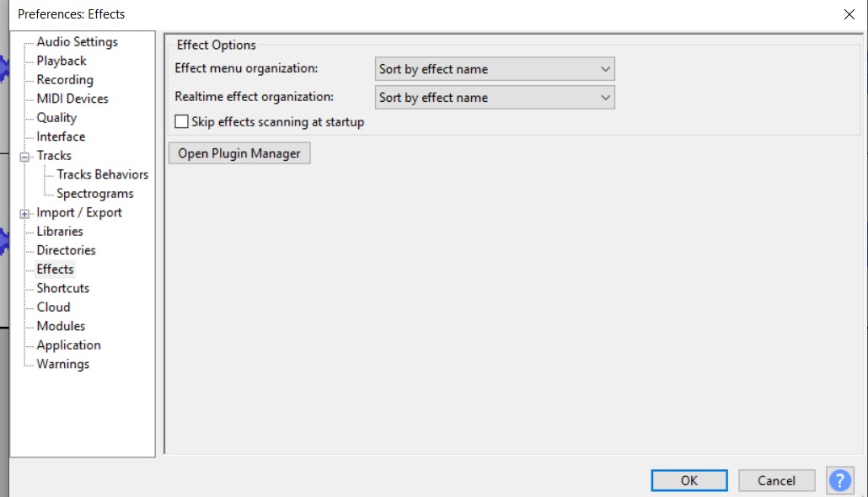Click the blue help question mark icon

(840, 480)
